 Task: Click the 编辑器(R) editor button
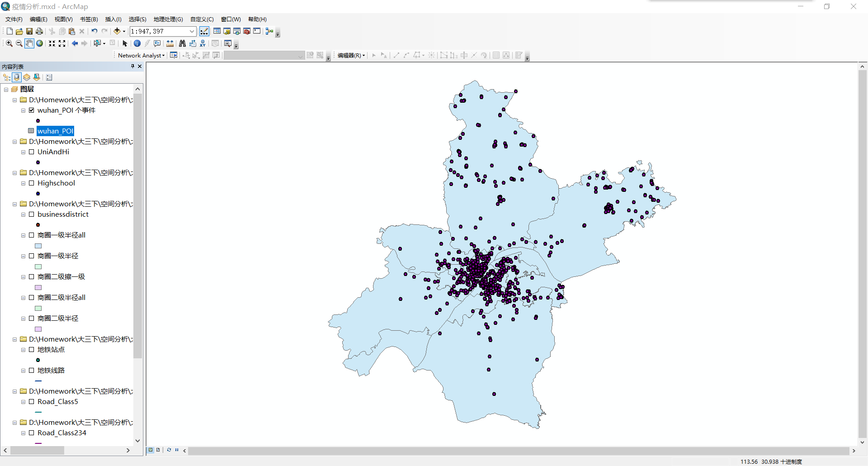click(x=349, y=55)
